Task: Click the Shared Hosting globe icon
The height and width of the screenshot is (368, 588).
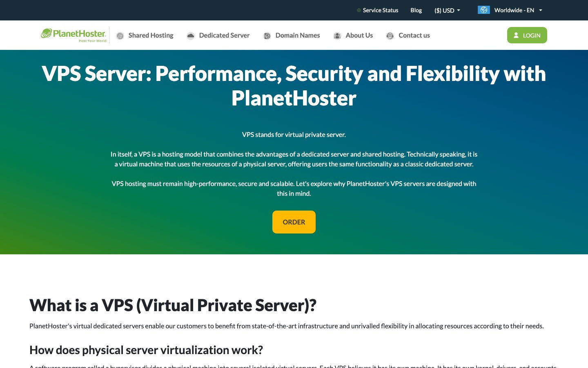Action: pos(120,36)
